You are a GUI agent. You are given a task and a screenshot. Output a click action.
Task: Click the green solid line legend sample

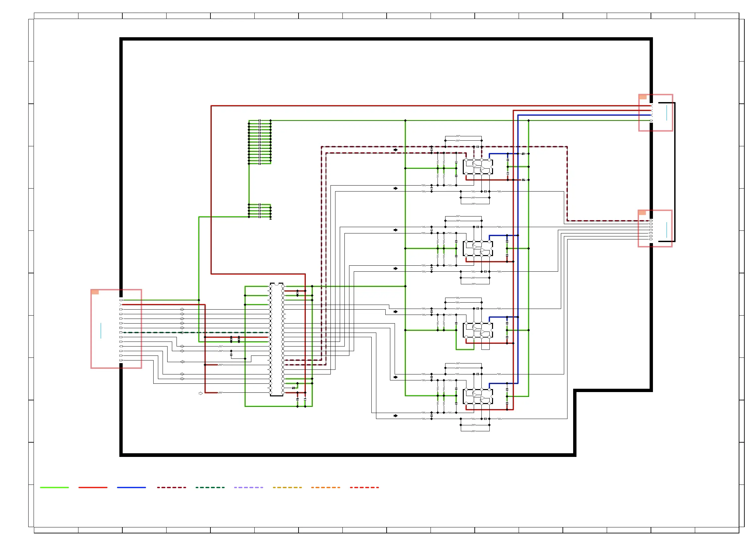point(54,487)
